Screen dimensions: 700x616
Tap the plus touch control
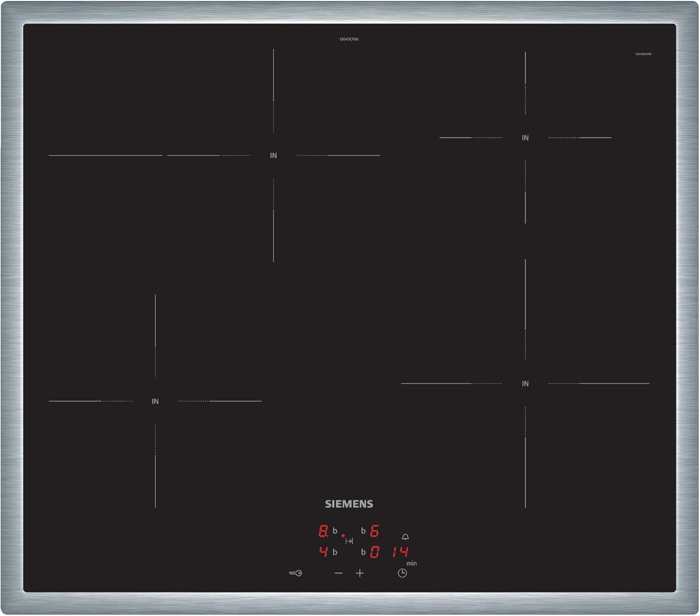tap(360, 573)
